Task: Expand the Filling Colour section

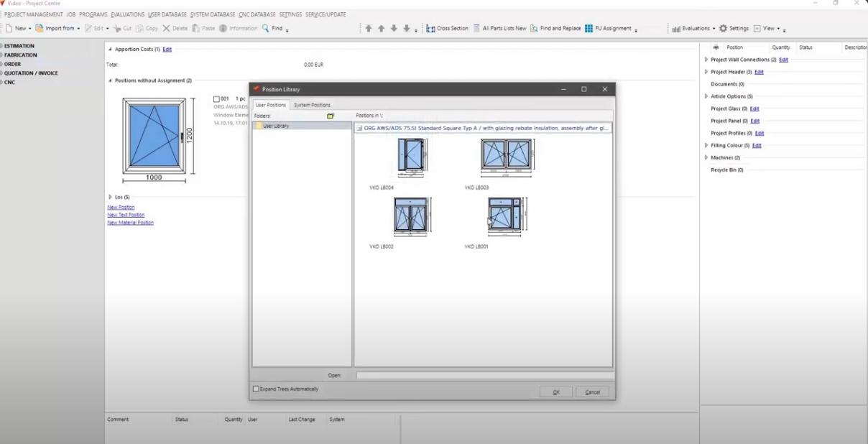Action: [x=706, y=145]
